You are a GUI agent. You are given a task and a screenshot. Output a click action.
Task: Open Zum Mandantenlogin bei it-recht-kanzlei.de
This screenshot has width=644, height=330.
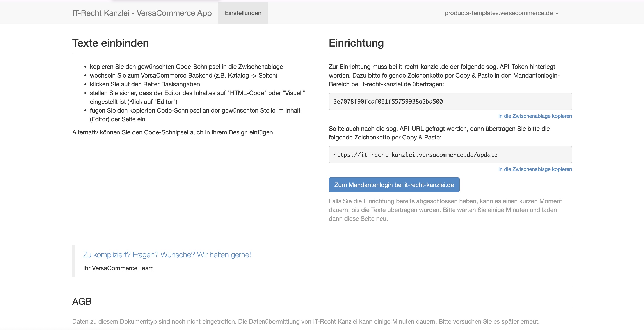pyautogui.click(x=394, y=185)
